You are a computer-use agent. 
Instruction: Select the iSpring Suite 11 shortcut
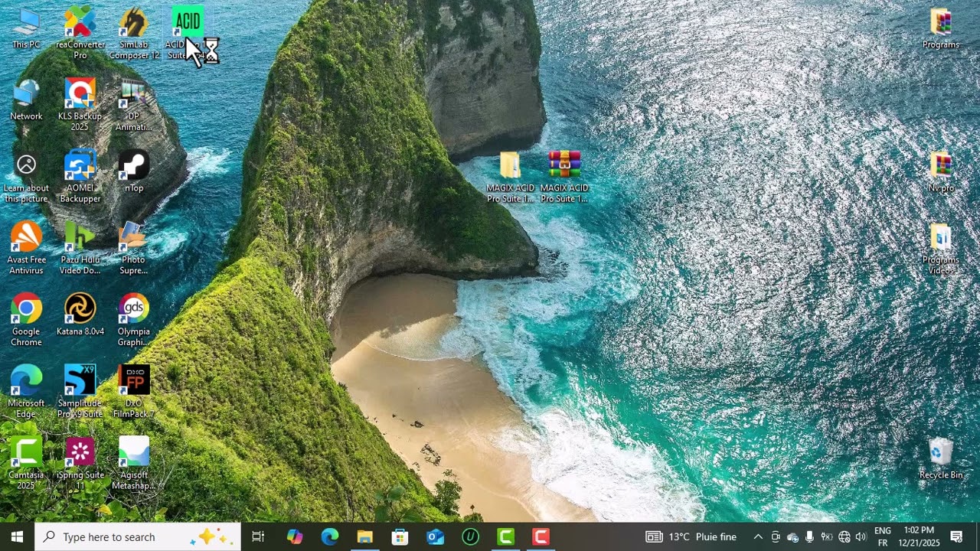[x=80, y=465]
